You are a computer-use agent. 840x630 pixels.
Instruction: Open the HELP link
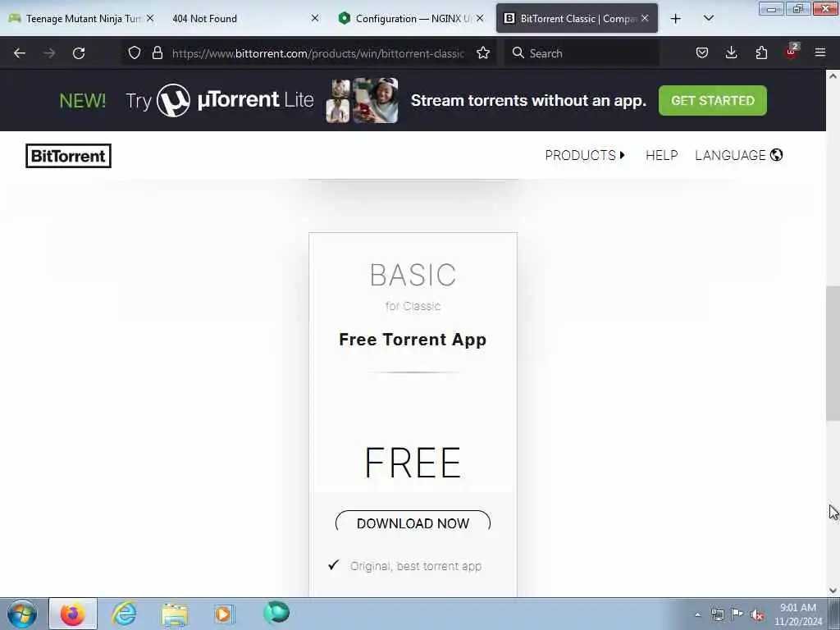pos(662,155)
